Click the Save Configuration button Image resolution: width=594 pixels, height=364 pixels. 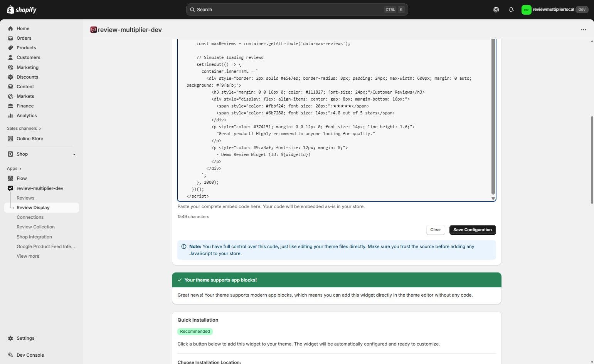[x=473, y=230]
